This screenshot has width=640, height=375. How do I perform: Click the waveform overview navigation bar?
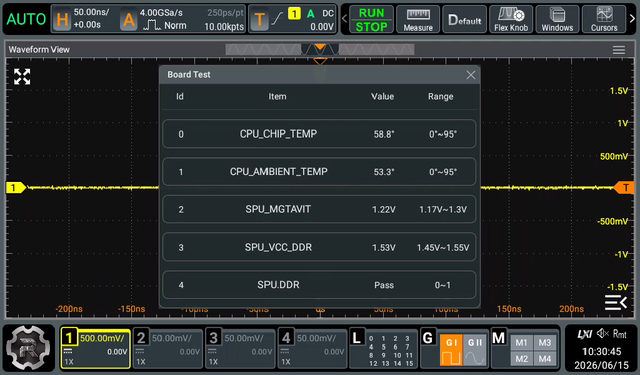click(x=320, y=49)
